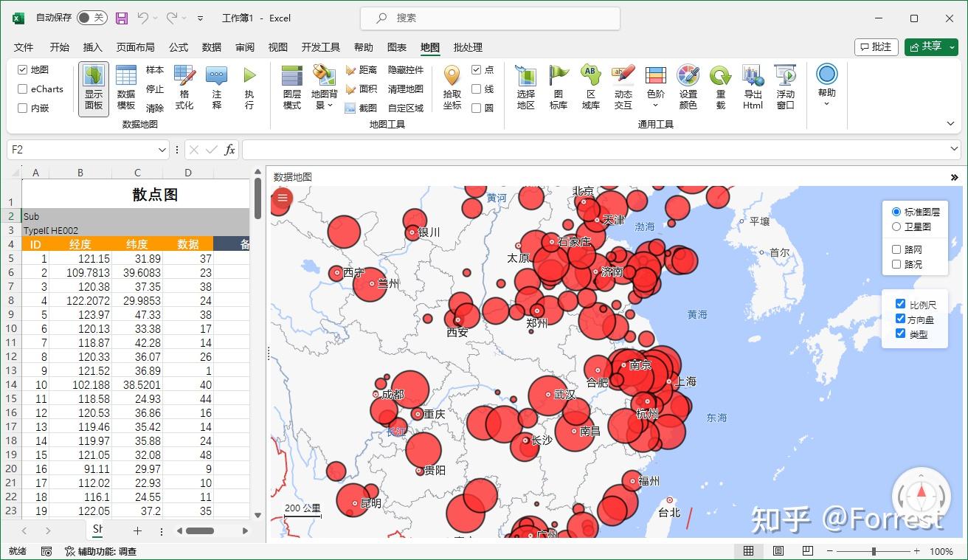
Task: Open the 数据模板 data template tool
Action: (125, 89)
